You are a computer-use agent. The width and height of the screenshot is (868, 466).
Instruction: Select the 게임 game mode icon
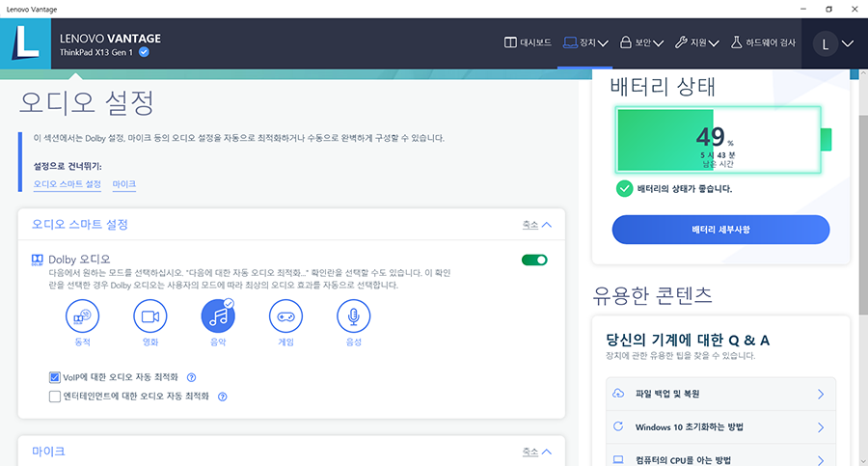click(285, 316)
